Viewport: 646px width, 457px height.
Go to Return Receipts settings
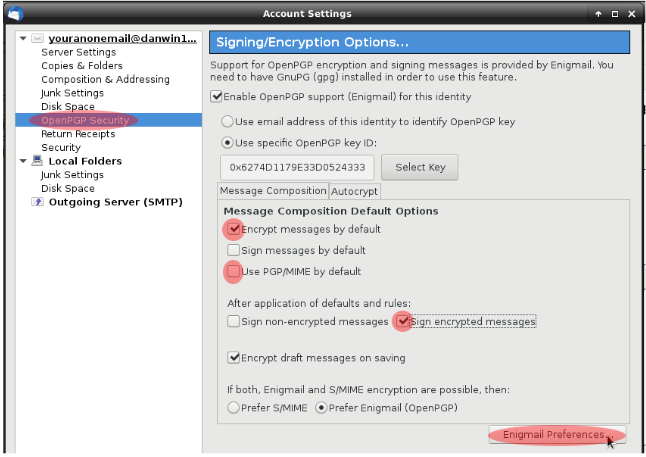78,133
